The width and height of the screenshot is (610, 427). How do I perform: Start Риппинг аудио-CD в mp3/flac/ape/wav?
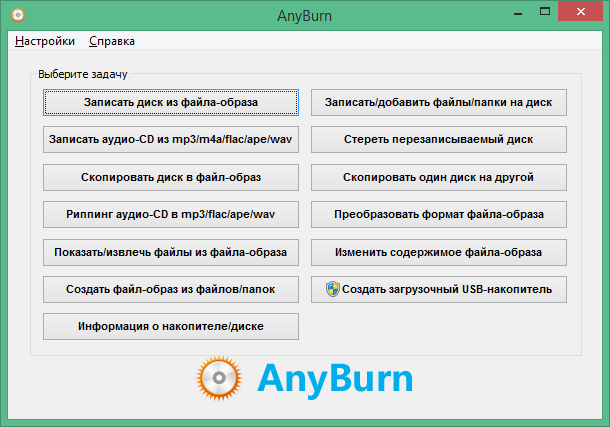(x=171, y=214)
